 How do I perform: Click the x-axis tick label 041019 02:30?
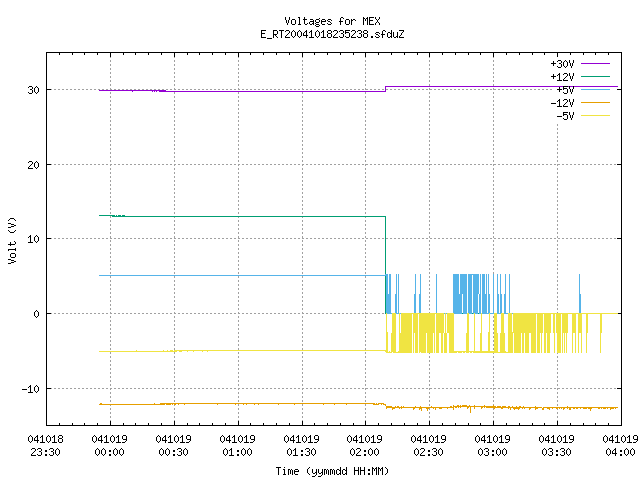click(x=429, y=446)
